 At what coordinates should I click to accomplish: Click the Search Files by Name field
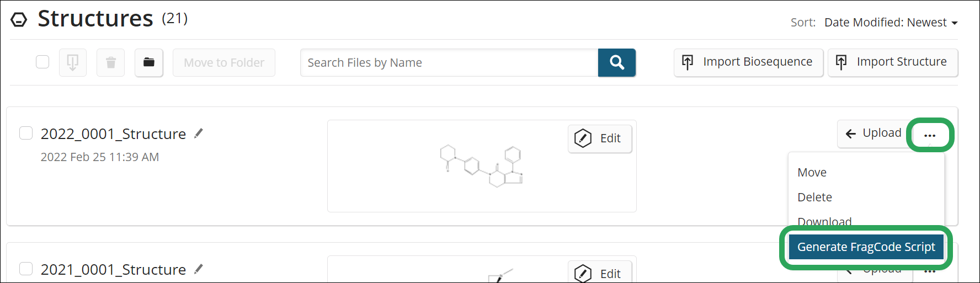pos(449,63)
